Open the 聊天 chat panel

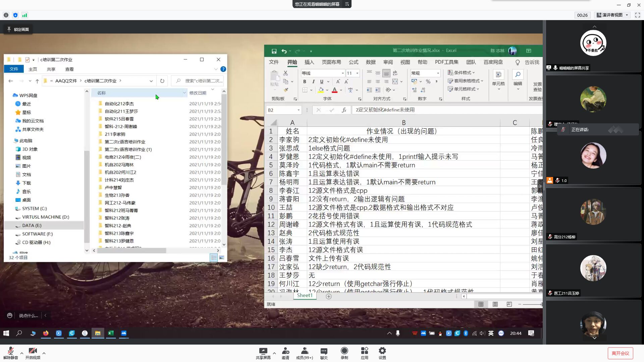pos(323,353)
